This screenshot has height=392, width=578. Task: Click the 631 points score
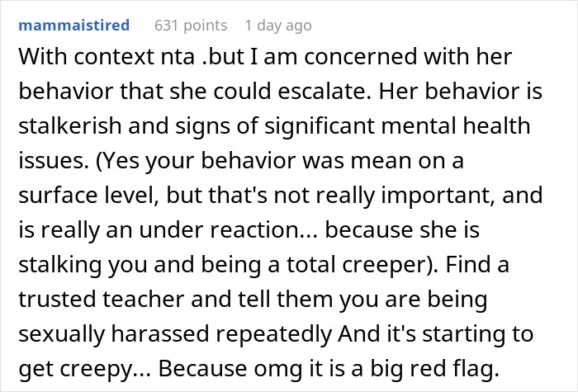(x=190, y=26)
